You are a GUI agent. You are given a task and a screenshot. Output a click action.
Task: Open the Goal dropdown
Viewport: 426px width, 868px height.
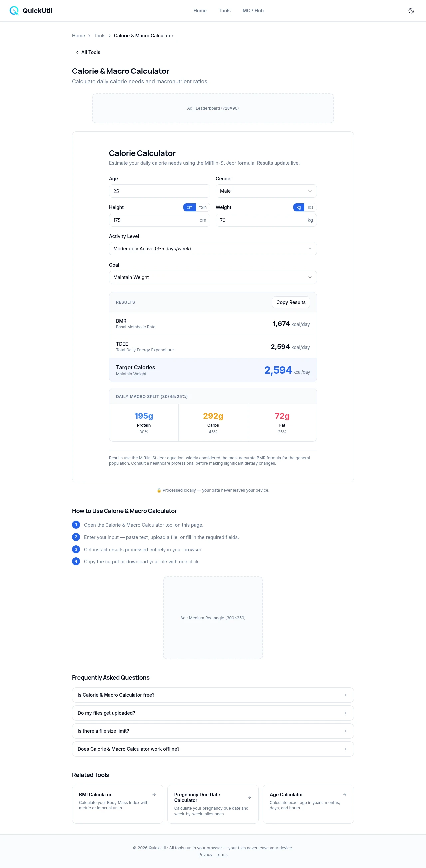212,277
